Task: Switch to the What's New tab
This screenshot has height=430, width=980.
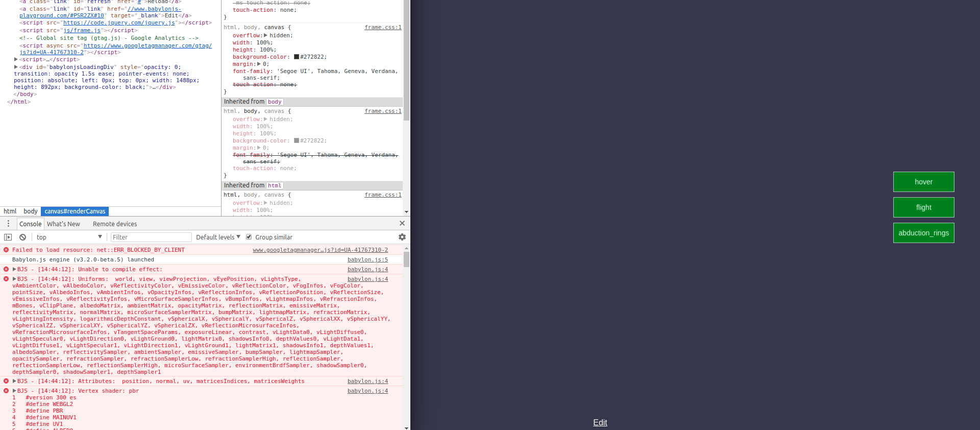Action: [63, 224]
